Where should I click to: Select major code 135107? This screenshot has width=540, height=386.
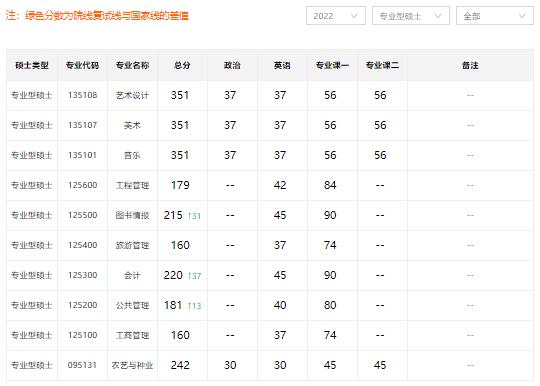pos(83,125)
